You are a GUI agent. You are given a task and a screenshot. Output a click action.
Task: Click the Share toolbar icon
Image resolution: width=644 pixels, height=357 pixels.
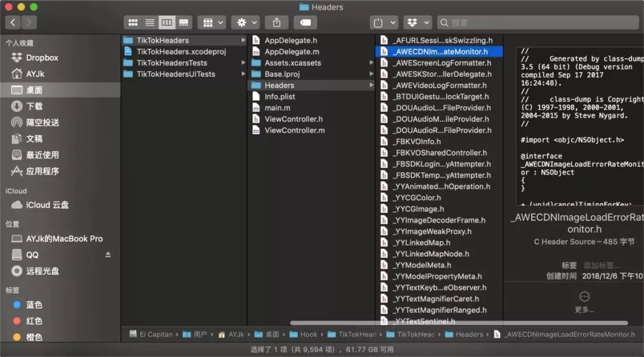click(277, 23)
